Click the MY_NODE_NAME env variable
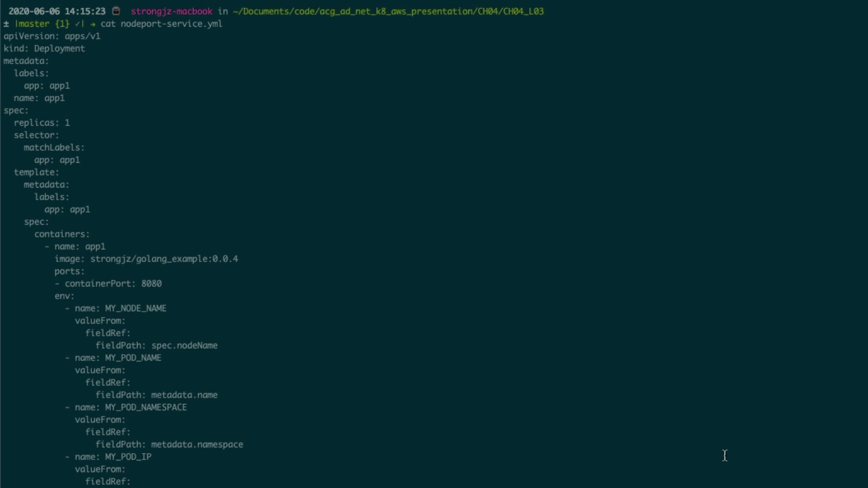868x488 pixels. [x=136, y=308]
